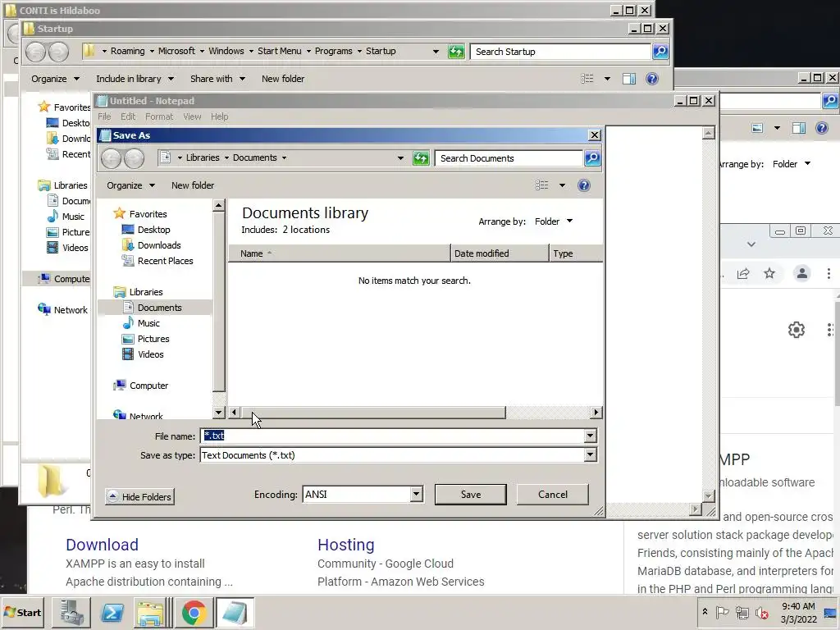The height and width of the screenshot is (630, 840).
Task: Open the Save as type dropdown
Action: [x=590, y=455]
